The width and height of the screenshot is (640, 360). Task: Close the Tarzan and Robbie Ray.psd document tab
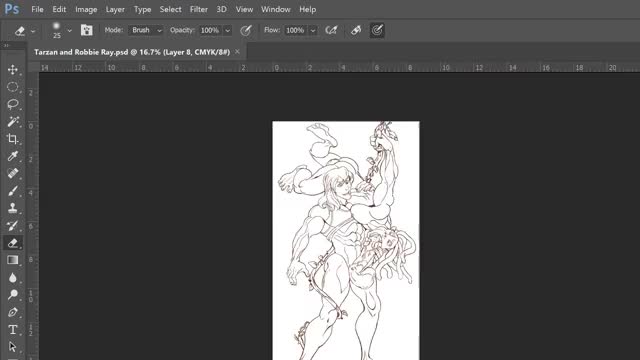point(237,51)
